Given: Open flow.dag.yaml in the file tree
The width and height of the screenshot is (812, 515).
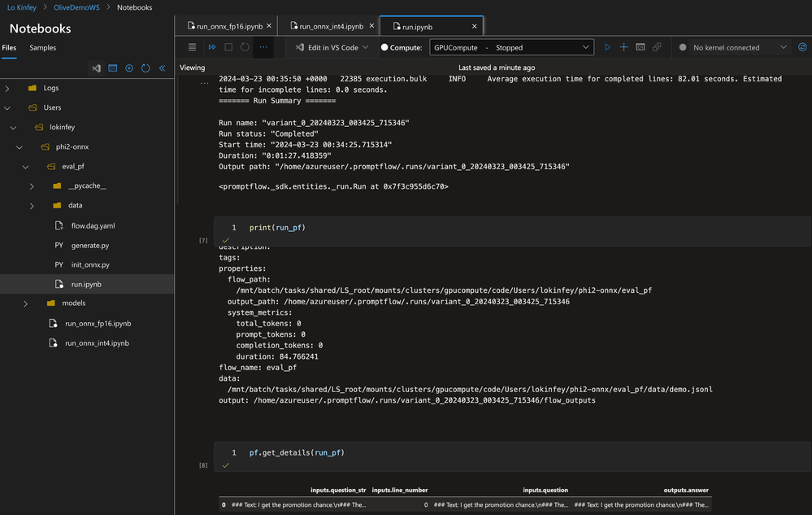Looking at the screenshot, I should coord(93,225).
